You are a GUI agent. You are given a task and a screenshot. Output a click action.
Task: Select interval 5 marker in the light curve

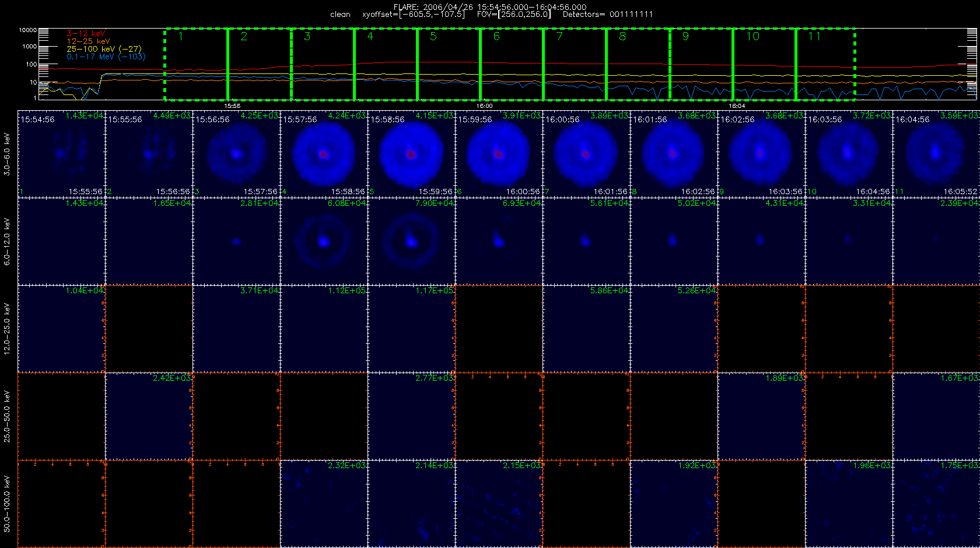click(x=433, y=37)
